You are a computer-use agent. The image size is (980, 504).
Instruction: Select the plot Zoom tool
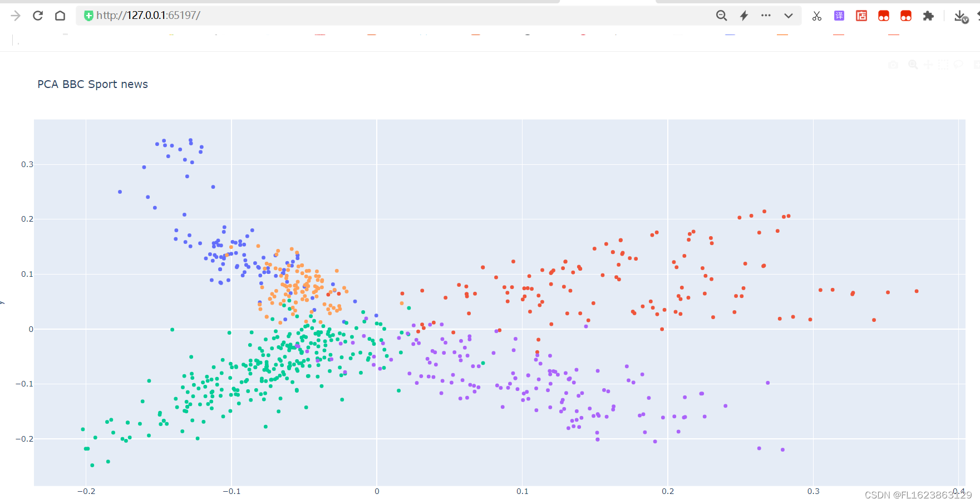click(913, 65)
